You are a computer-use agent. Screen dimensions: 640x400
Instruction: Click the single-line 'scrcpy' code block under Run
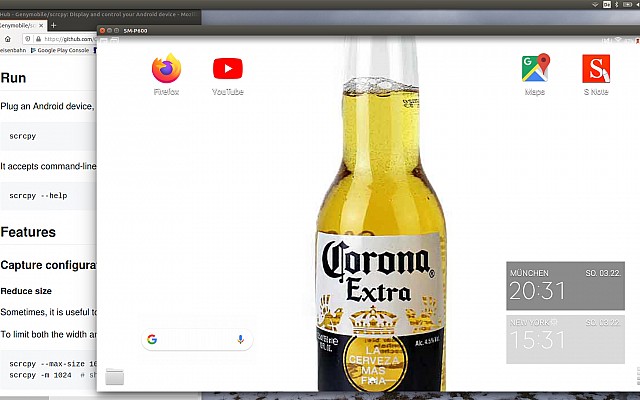click(x=48, y=136)
